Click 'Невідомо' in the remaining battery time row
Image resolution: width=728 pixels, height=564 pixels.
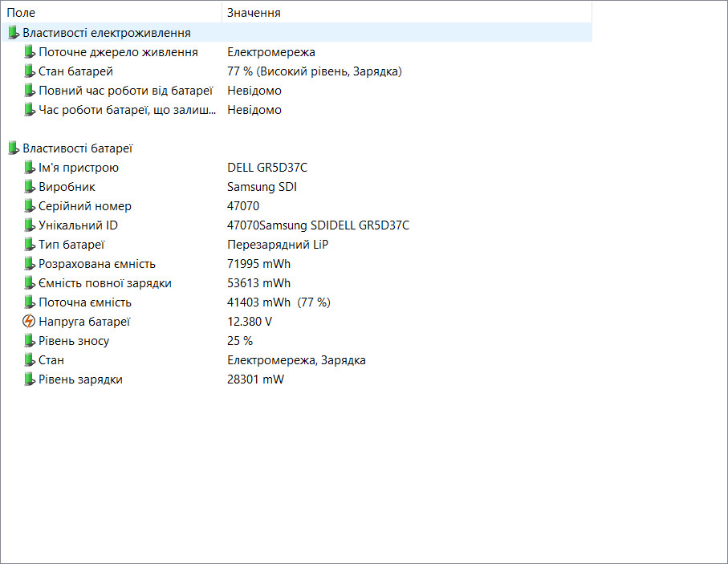coord(254,110)
